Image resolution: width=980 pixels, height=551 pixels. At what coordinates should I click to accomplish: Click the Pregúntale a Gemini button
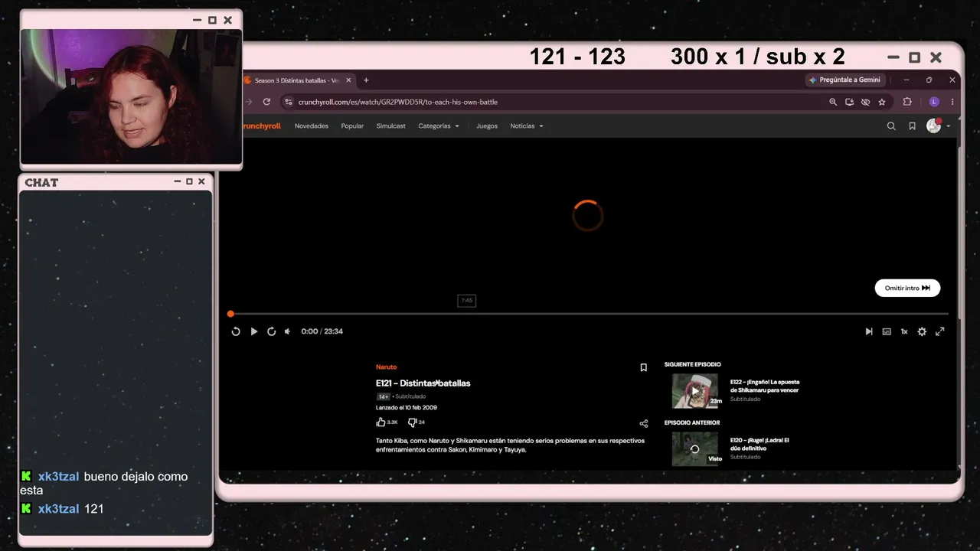coord(845,80)
